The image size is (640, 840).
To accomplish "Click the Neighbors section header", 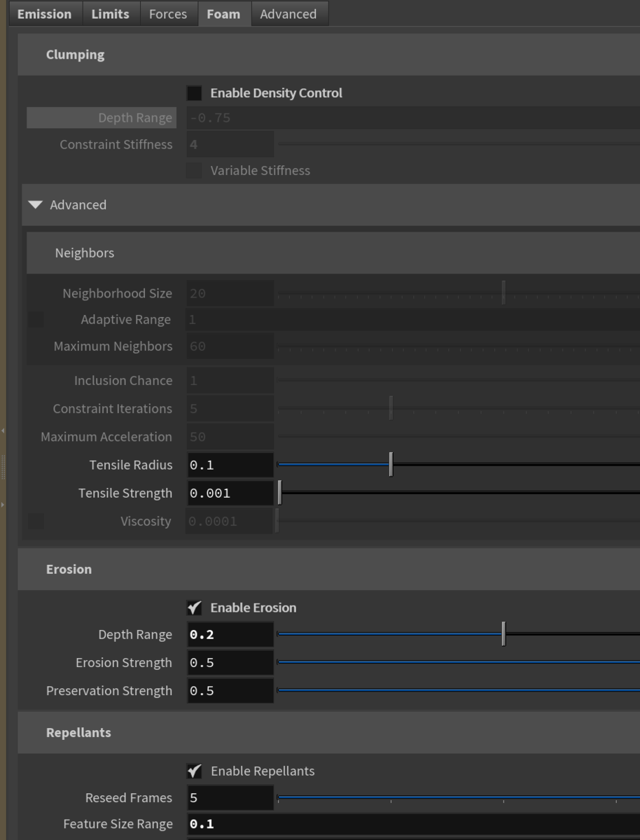I will tap(333, 253).
